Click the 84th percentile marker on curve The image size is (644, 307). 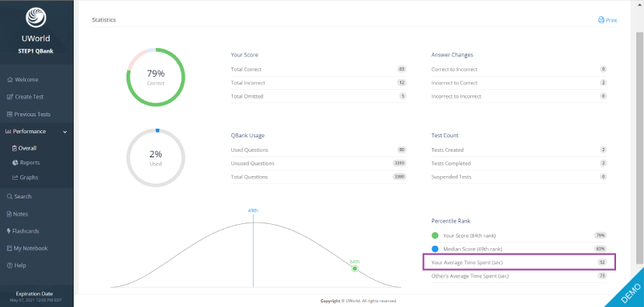tap(355, 268)
